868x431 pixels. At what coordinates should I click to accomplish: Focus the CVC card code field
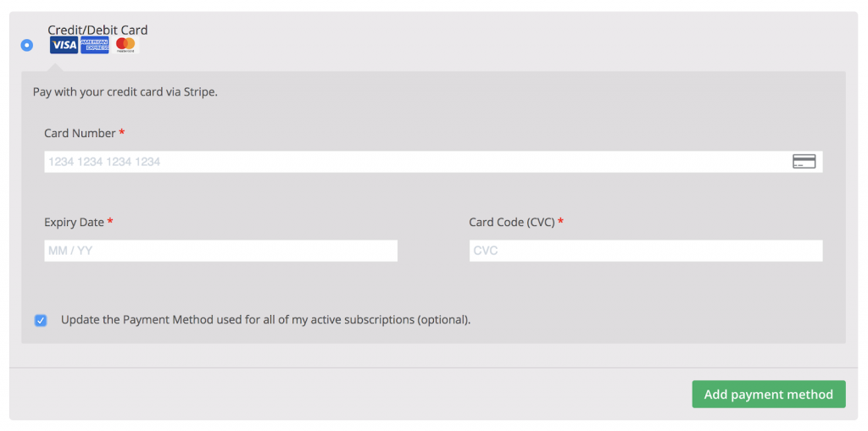click(645, 251)
